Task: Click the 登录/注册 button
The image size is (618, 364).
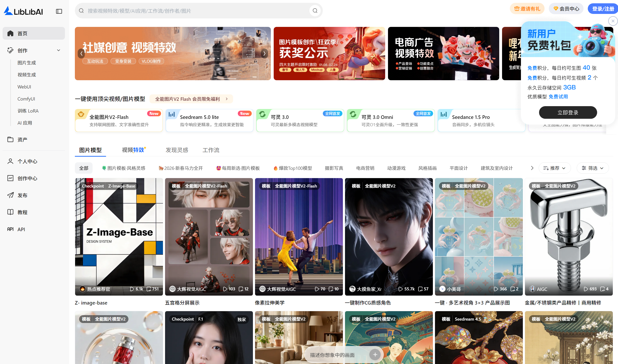Action: 602,9
